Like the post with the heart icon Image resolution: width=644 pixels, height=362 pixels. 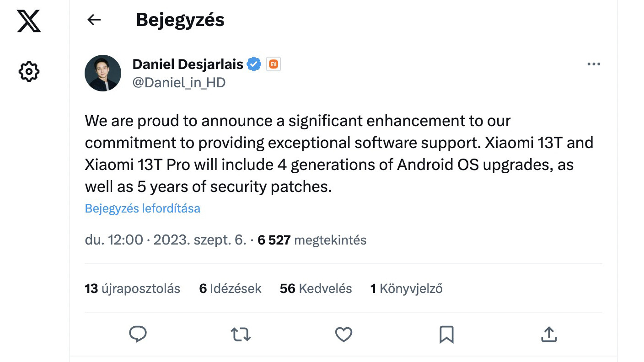(343, 335)
